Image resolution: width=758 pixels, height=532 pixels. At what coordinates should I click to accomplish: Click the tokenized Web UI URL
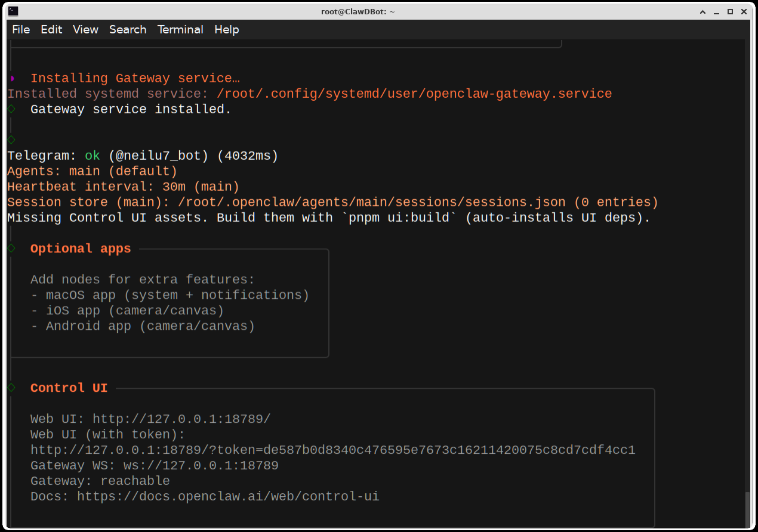coord(333,450)
